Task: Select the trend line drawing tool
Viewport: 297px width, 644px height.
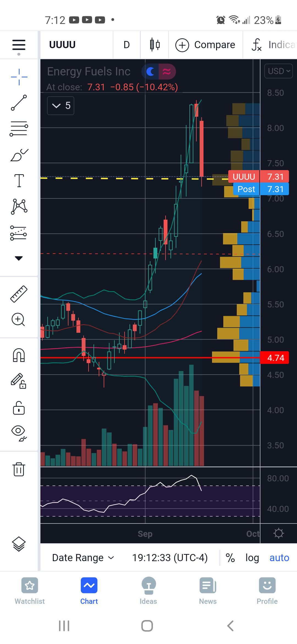Action: (x=19, y=103)
